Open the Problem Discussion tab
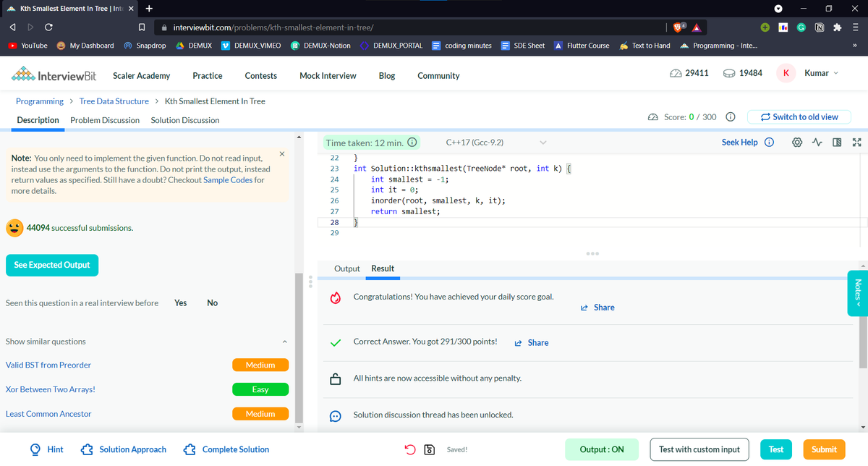This screenshot has width=868, height=466. pos(105,120)
